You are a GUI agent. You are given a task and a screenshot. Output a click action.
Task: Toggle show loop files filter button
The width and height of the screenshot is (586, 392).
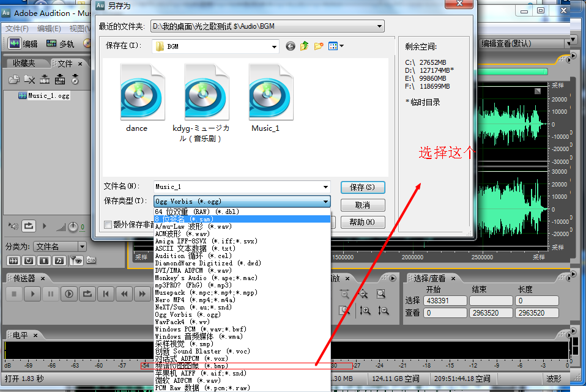click(28, 261)
